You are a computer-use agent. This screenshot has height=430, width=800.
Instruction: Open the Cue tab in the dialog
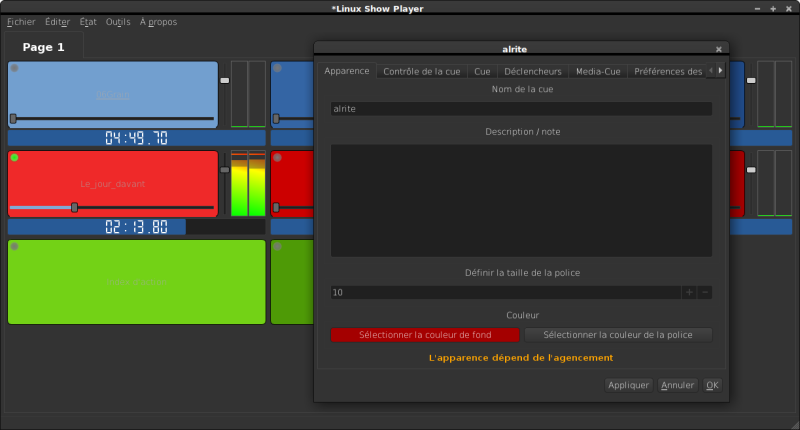pos(482,71)
